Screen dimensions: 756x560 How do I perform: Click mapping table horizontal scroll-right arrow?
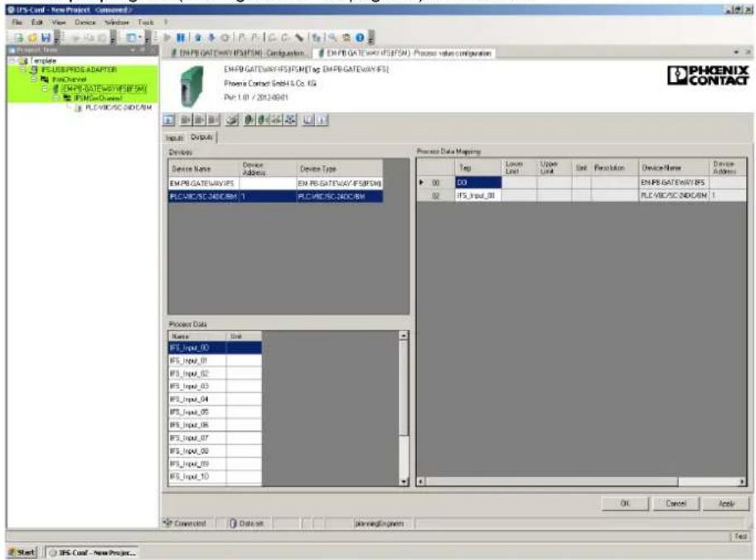[x=742, y=481]
